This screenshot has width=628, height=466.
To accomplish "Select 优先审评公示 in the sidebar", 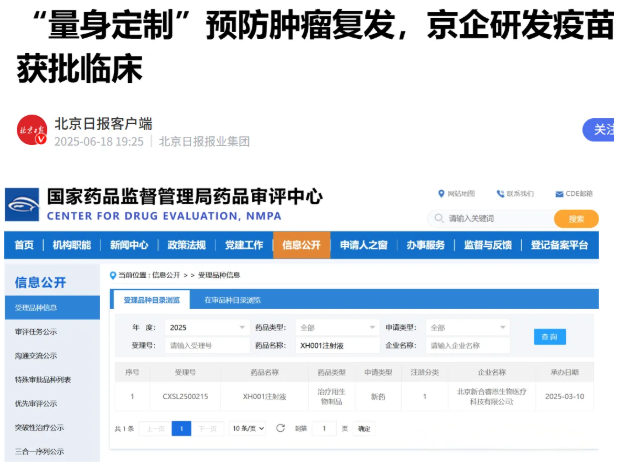I will [x=36, y=403].
